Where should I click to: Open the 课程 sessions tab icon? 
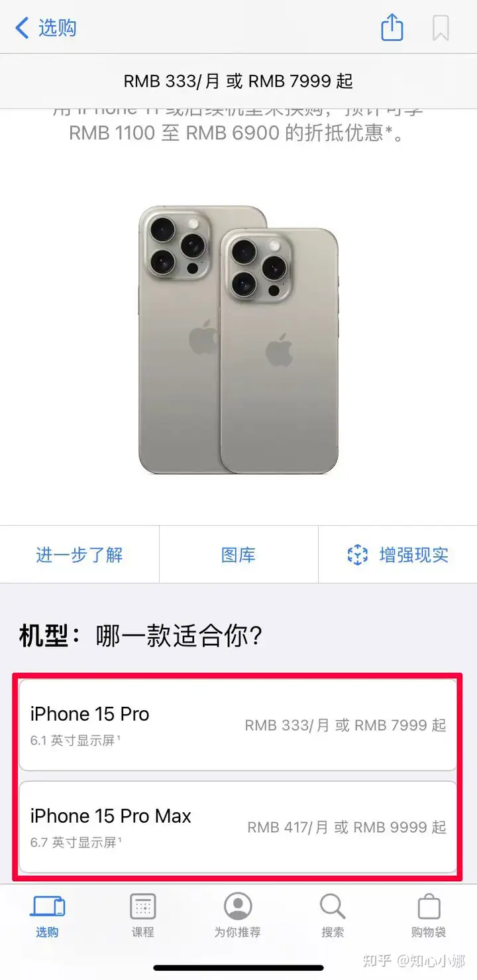[x=143, y=906]
